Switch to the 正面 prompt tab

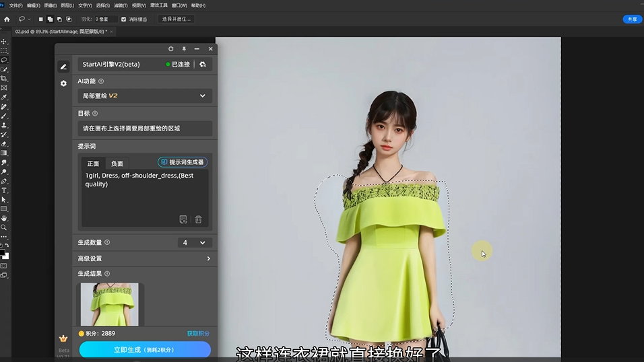click(93, 164)
